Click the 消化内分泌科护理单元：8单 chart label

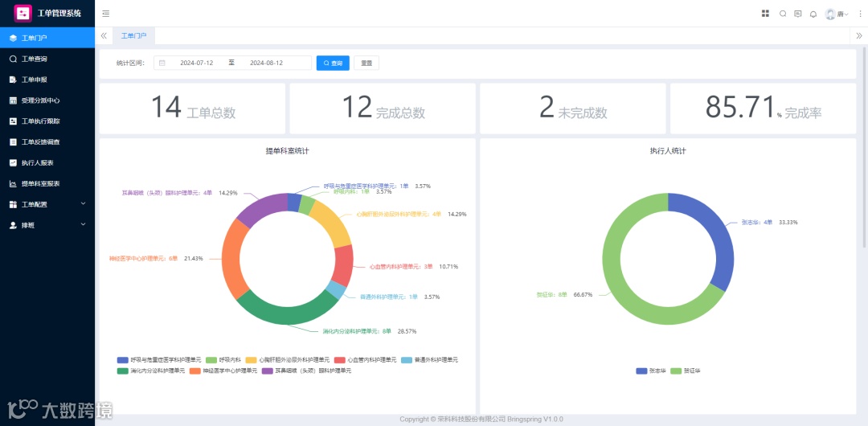[x=357, y=331]
